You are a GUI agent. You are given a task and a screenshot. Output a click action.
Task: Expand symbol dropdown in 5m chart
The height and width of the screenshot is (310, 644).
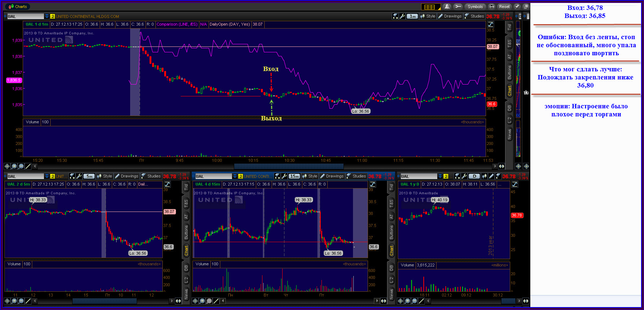click(x=47, y=176)
